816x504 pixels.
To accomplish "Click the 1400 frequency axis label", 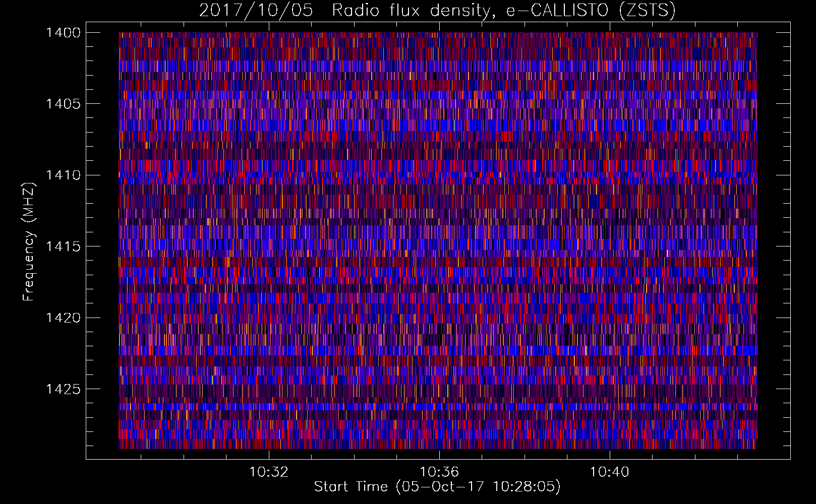I will pyautogui.click(x=63, y=33).
